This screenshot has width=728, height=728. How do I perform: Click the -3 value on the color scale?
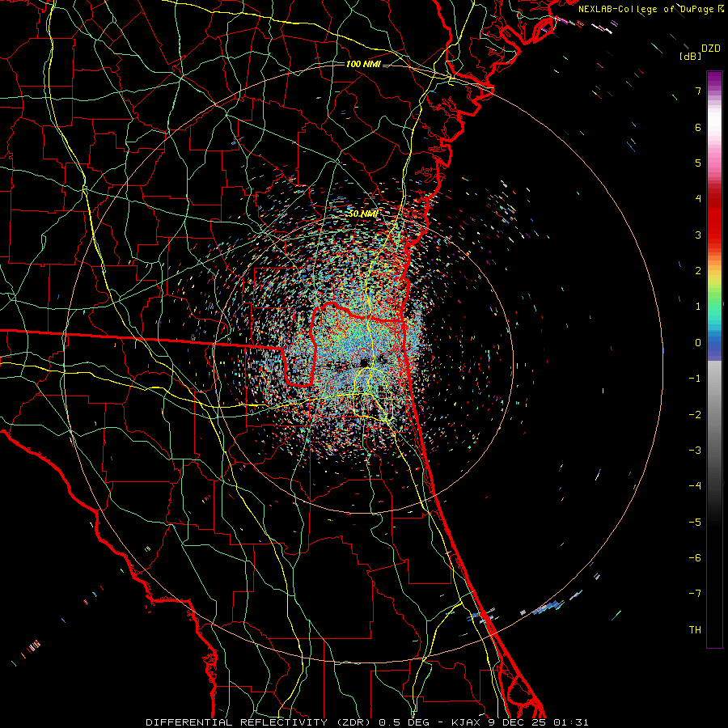(695, 450)
